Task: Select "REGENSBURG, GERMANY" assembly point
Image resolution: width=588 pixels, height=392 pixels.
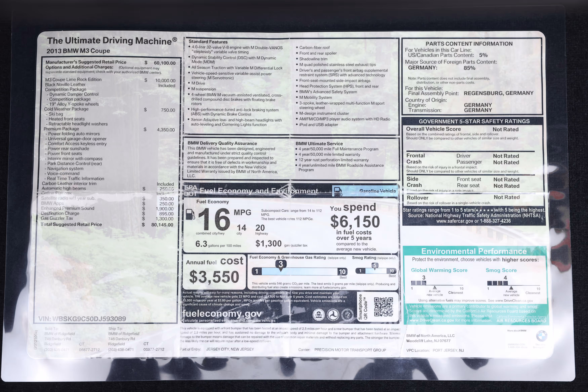Action: (498, 93)
